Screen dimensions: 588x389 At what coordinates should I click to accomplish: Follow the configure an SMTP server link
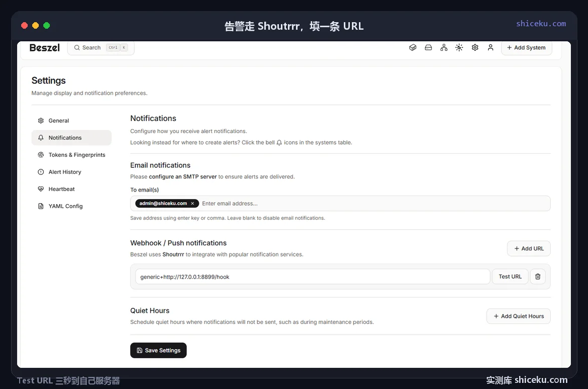click(x=183, y=176)
